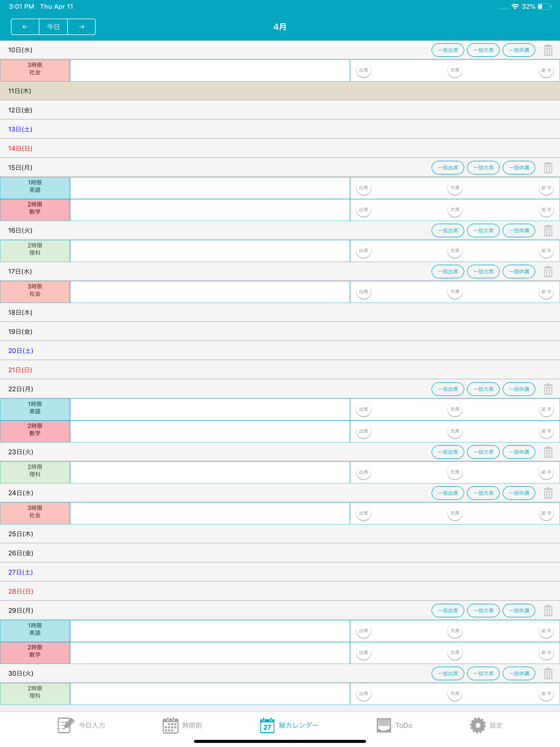Mark 出席 for 16日 2時限 理科
This screenshot has height=747, width=560.
coord(363,250)
